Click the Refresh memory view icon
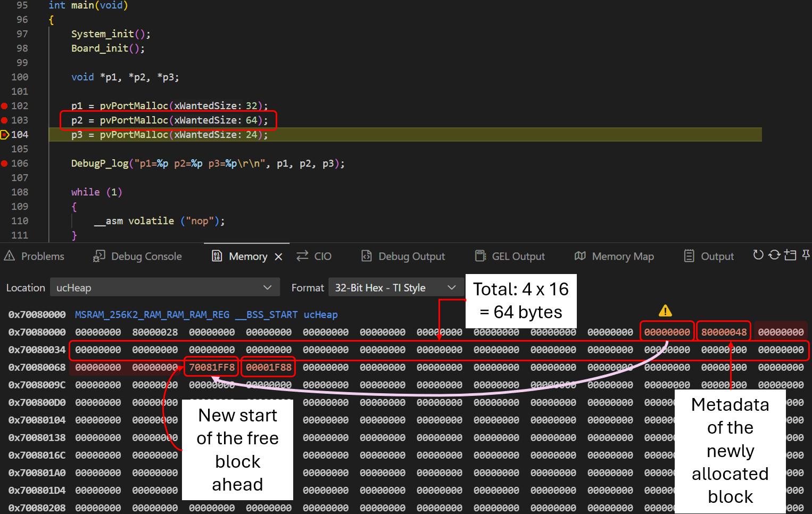 pos(758,255)
